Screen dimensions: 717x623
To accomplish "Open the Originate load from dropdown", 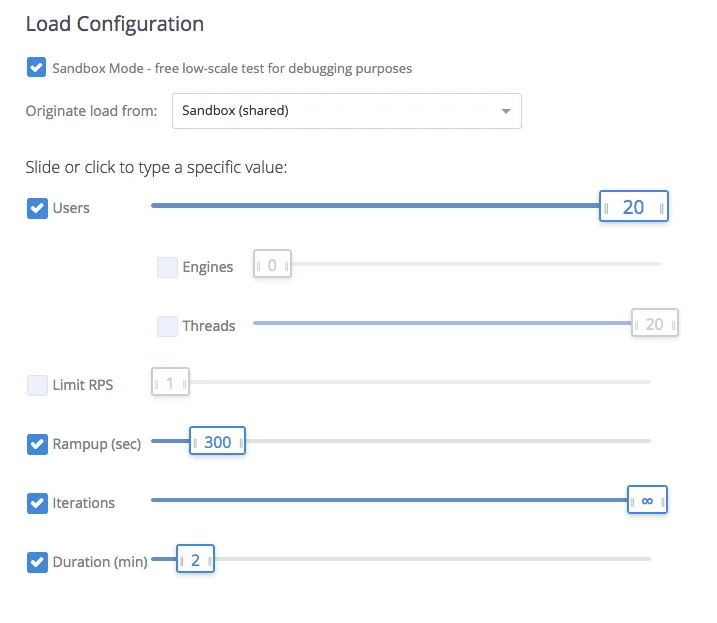I will click(x=346, y=111).
